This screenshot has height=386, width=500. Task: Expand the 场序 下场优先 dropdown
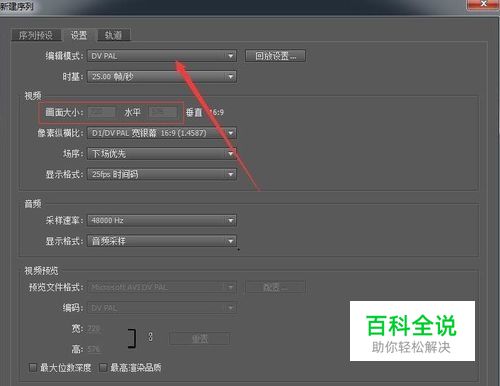click(162, 154)
